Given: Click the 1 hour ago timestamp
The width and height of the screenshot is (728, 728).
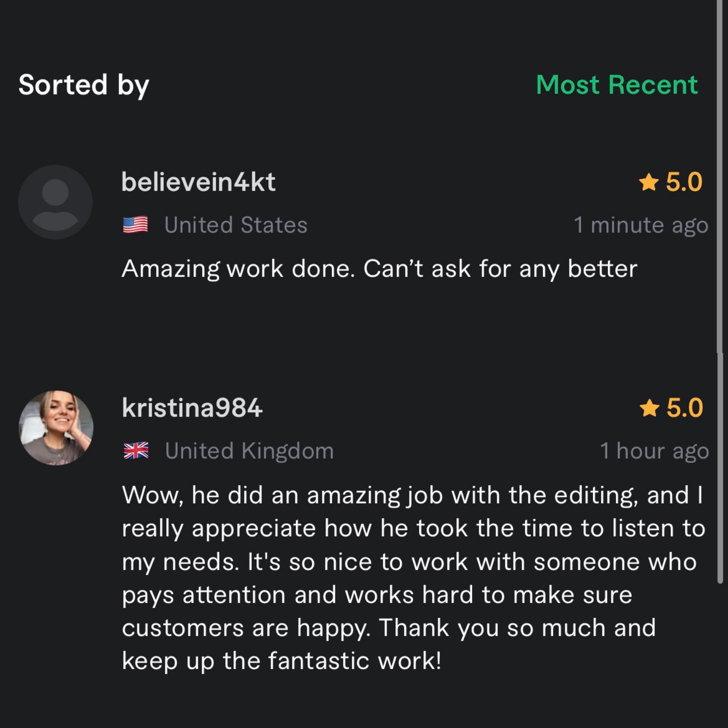Looking at the screenshot, I should [654, 451].
